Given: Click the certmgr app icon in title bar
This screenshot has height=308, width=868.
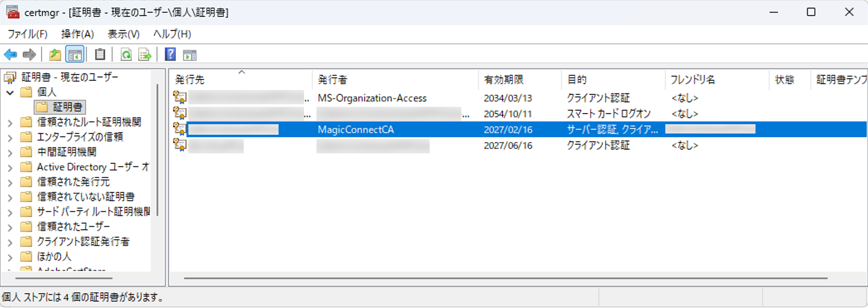Looking at the screenshot, I should tap(12, 12).
